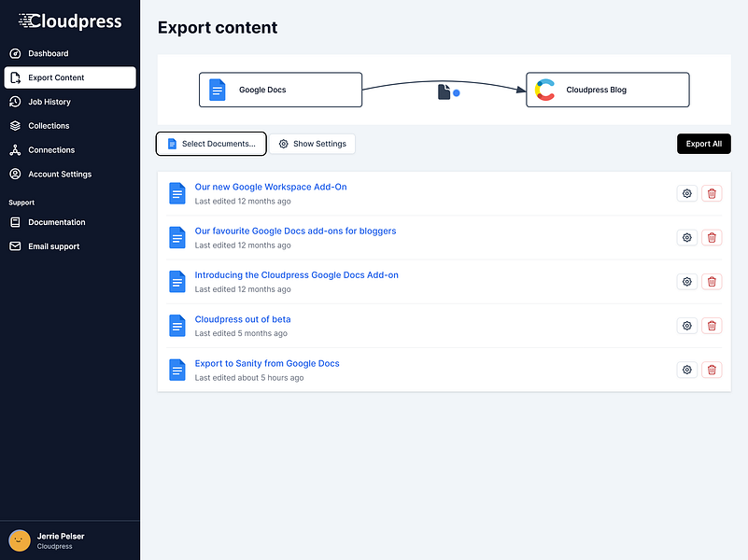Open settings gear for Google Workspace Add-On row
Screen dimensions: 748x560
point(687,193)
